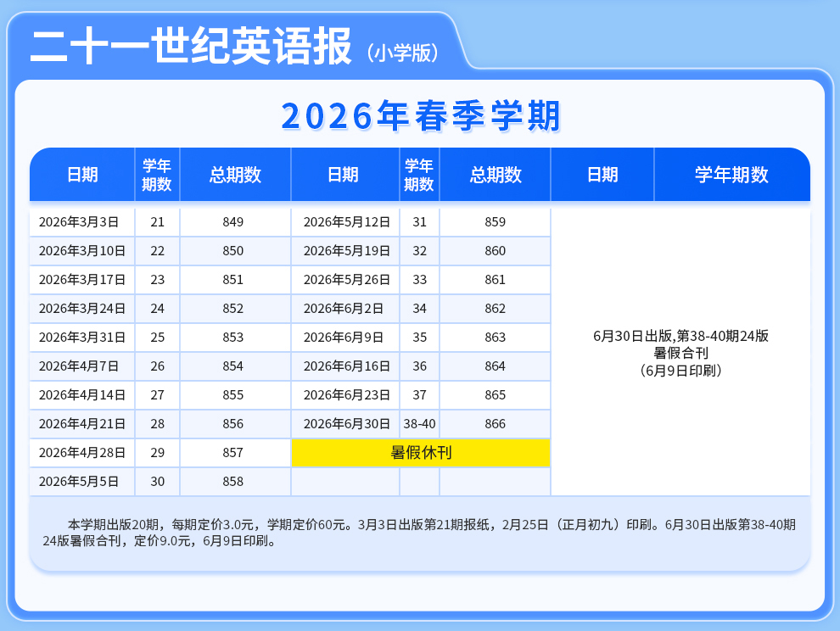
Task: Select the "2026年3月31日" date cell
Action: tap(82, 338)
